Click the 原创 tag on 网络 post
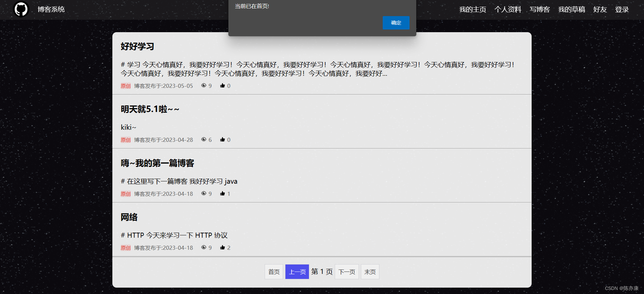This screenshot has height=294, width=644. (x=126, y=248)
